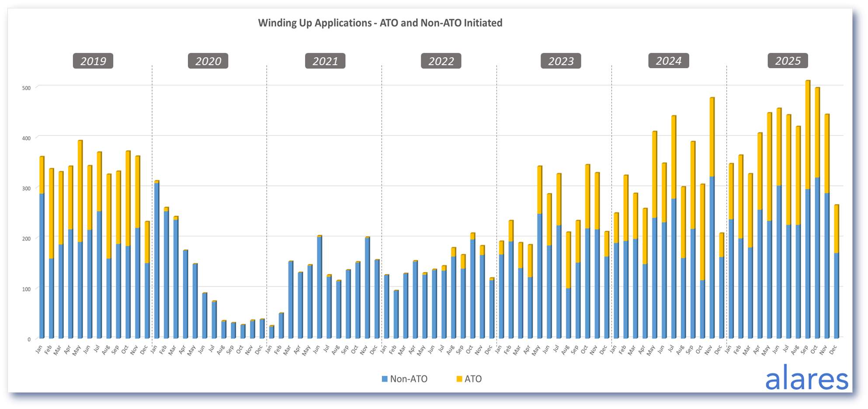Select the 2020 year label
This screenshot has width=868, height=409.
208,61
